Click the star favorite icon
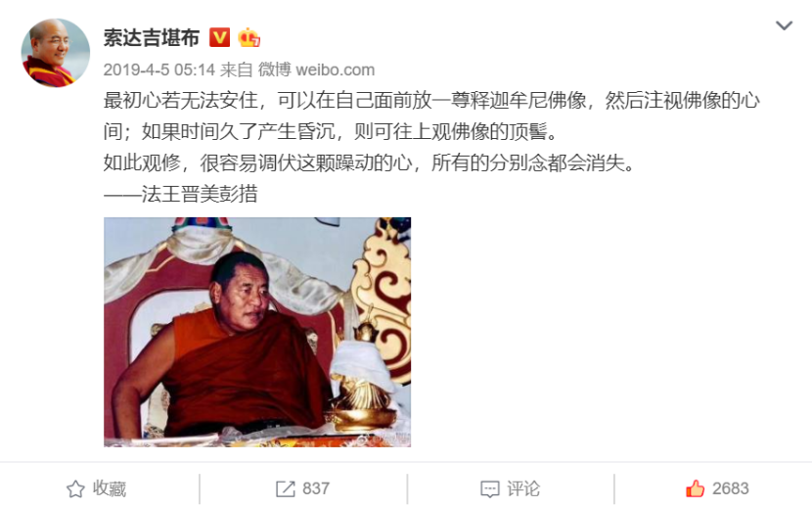Image resolution: width=812 pixels, height=508 pixels. pos(75,488)
